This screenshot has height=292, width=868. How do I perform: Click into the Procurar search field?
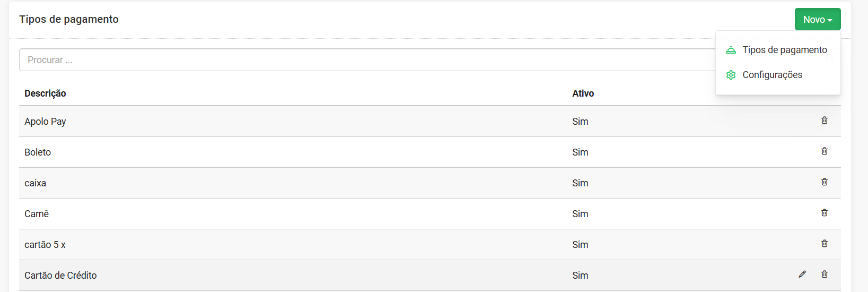click(367, 60)
